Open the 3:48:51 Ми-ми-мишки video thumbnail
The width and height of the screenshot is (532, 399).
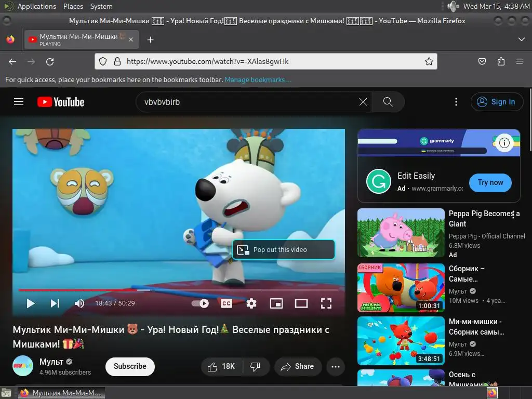tap(401, 341)
